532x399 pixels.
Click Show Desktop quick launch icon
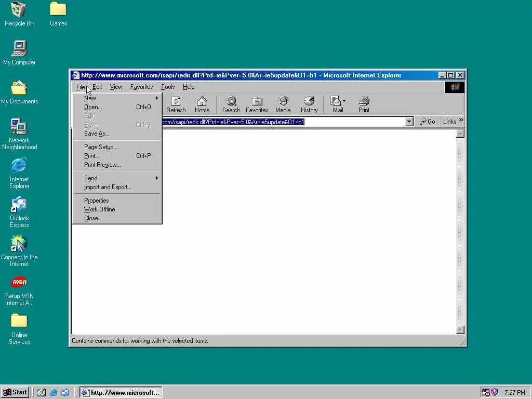pyautogui.click(x=42, y=393)
